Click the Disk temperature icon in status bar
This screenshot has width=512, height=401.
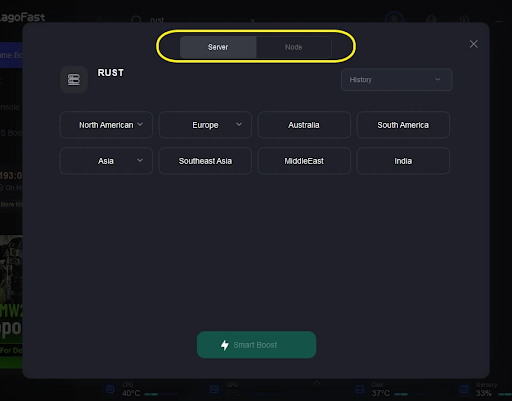[360, 389]
